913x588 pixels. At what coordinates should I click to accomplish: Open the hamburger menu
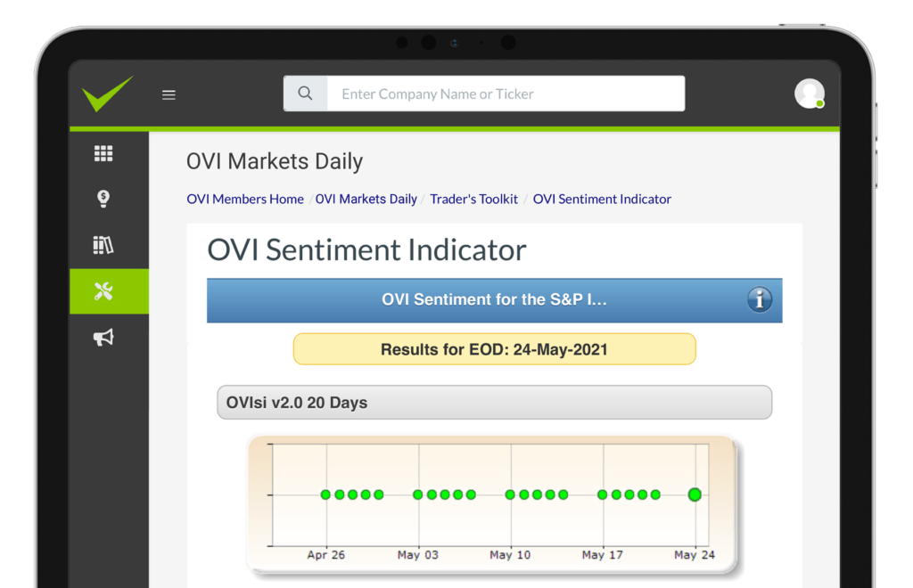tap(169, 94)
